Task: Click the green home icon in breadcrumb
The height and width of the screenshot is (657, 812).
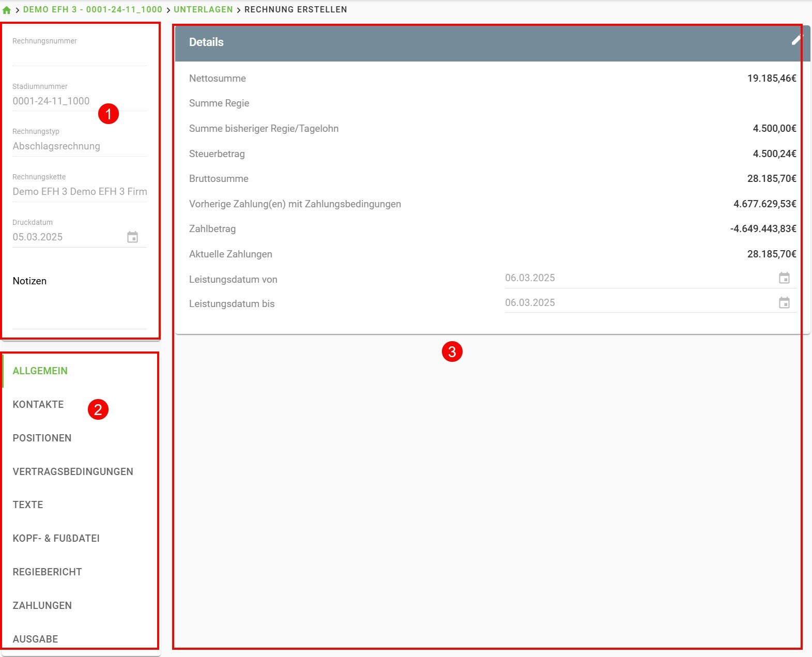Action: click(7, 10)
